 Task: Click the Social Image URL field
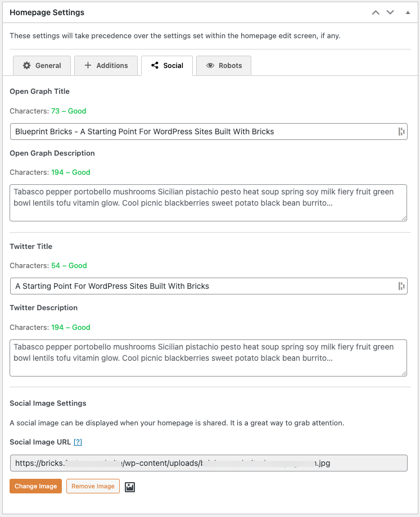click(209, 463)
